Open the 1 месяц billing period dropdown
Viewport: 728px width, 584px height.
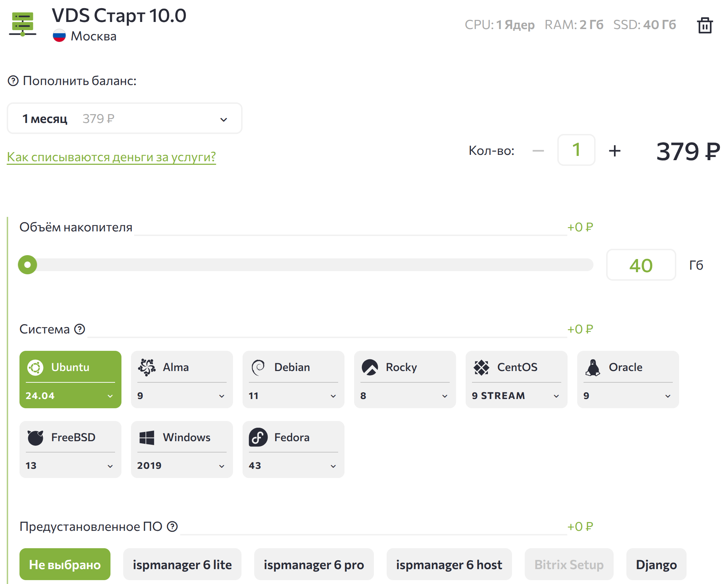pos(124,119)
